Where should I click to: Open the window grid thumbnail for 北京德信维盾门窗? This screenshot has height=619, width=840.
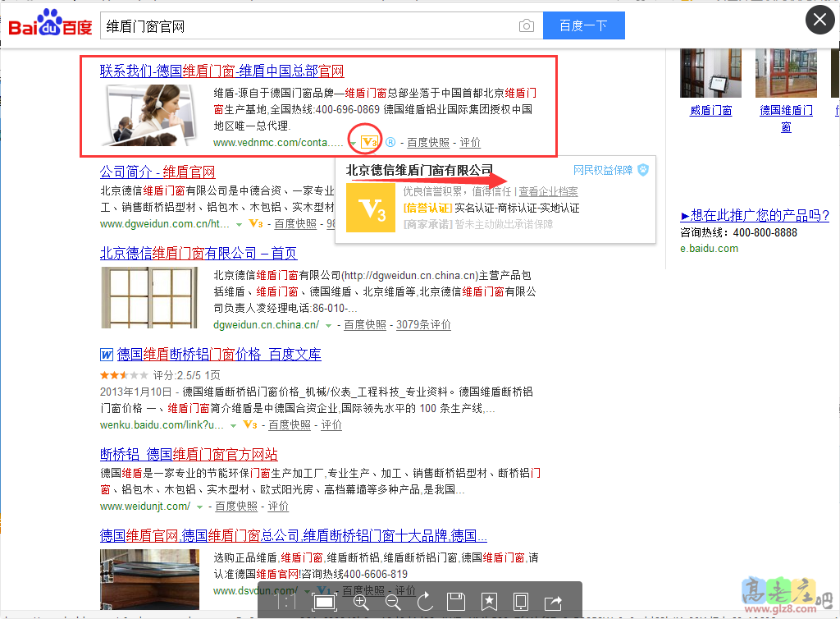tap(149, 297)
